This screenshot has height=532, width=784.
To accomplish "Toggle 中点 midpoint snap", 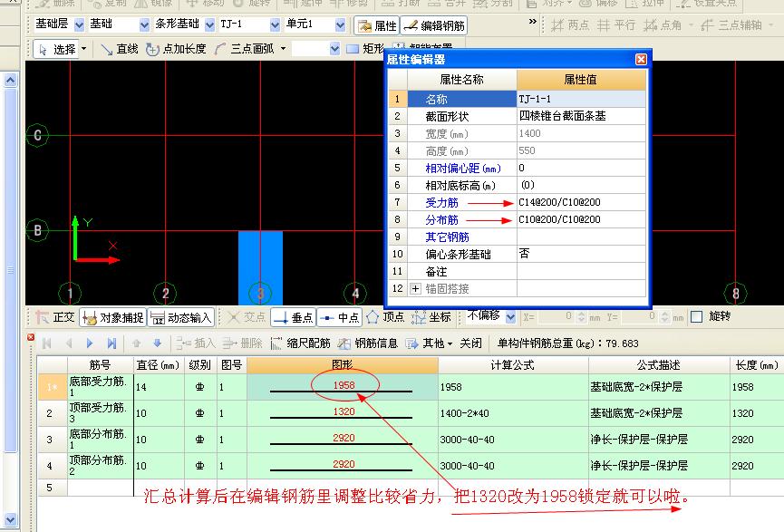I will pos(340,317).
